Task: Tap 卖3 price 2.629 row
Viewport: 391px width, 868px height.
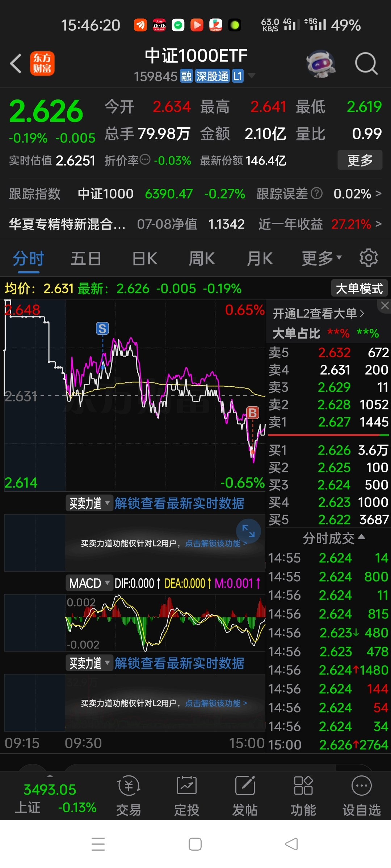Action: (329, 387)
